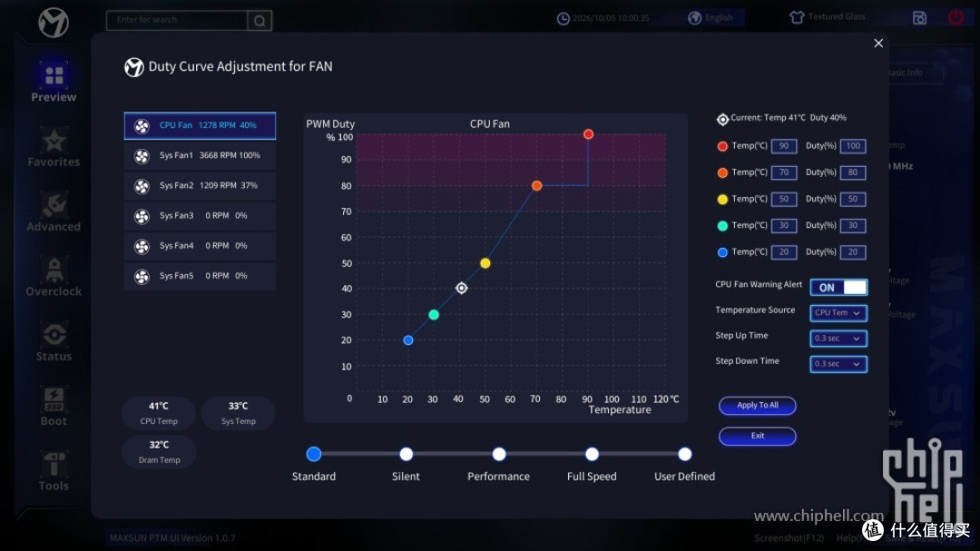The height and width of the screenshot is (551, 980).
Task: Click the MAXSUN logo at top left
Action: (54, 23)
